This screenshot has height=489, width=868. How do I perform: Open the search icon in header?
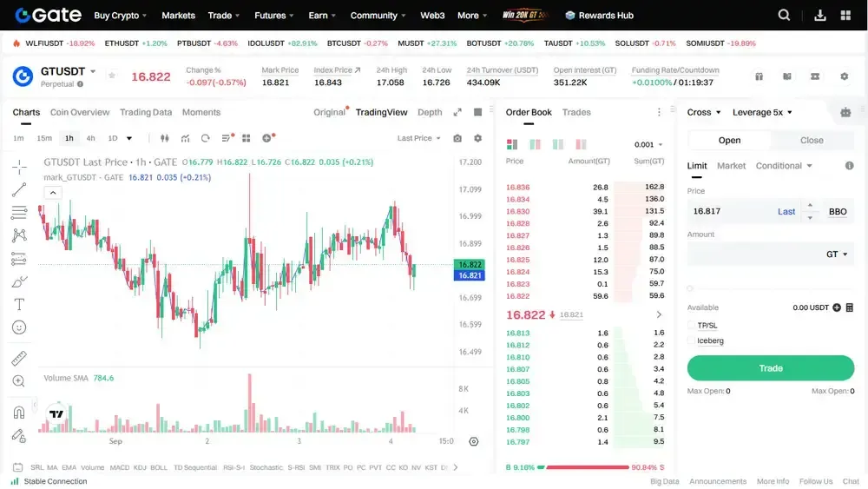point(784,15)
